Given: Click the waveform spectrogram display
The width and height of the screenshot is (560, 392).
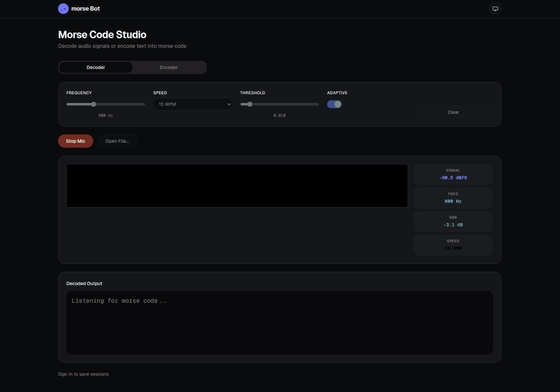Looking at the screenshot, I should (237, 186).
